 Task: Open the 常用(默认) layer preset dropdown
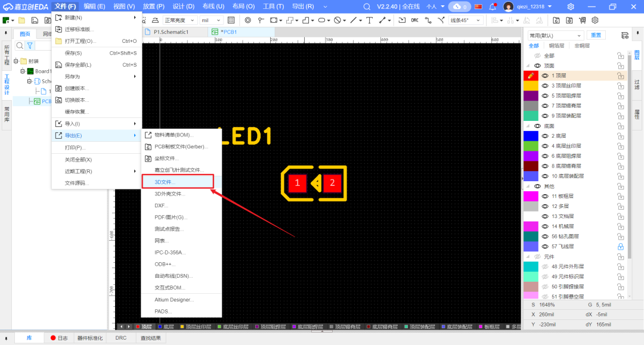point(555,35)
